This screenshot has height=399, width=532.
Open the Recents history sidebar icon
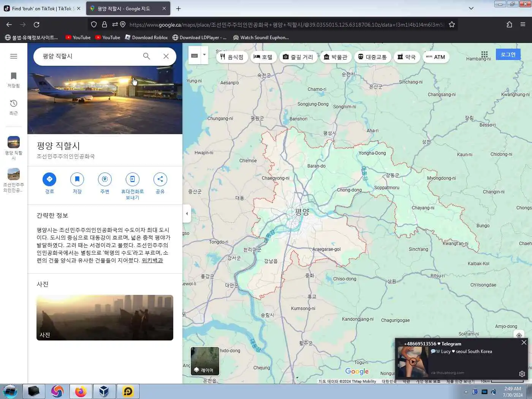[x=14, y=107]
